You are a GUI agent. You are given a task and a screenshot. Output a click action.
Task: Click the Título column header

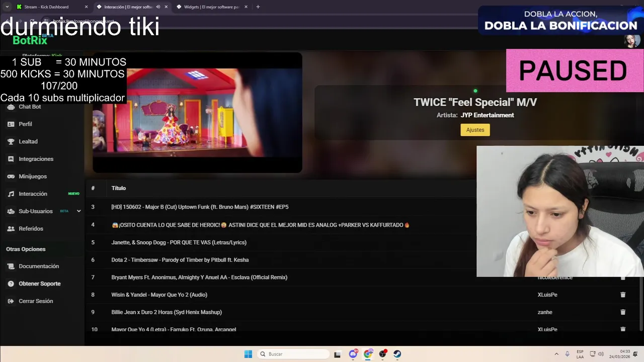tap(119, 188)
